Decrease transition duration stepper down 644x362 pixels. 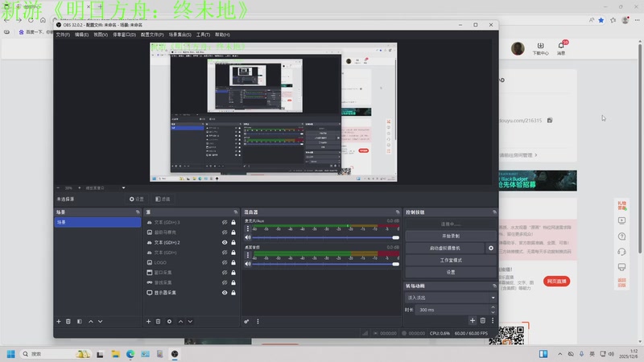(x=493, y=312)
